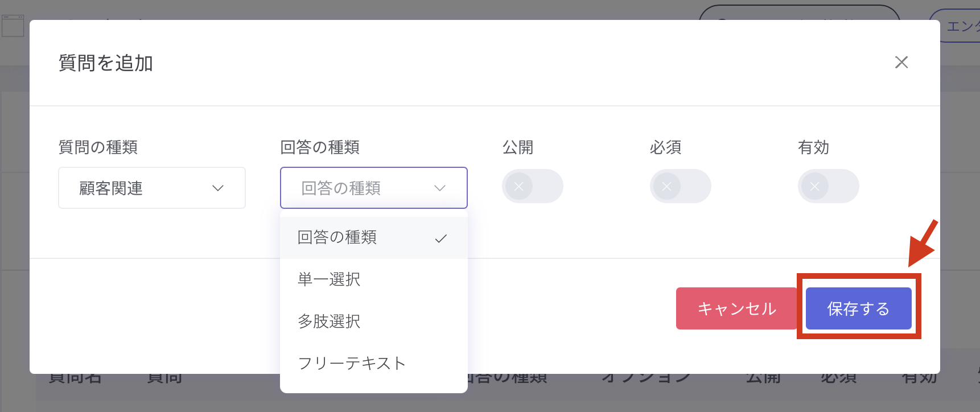This screenshot has height=412, width=980.
Task: Choose 多肢選択 option in dropdown list
Action: click(x=329, y=322)
